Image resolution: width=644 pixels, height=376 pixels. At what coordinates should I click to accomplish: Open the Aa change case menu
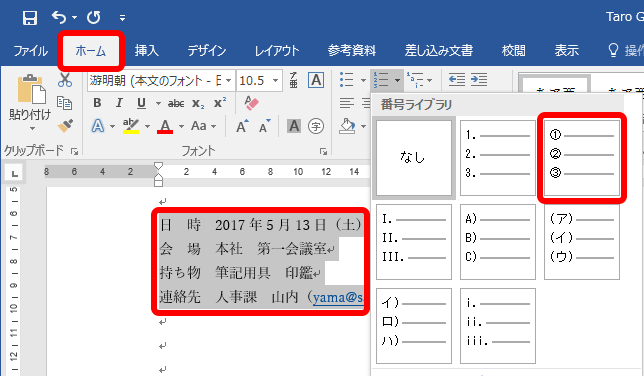(x=203, y=126)
